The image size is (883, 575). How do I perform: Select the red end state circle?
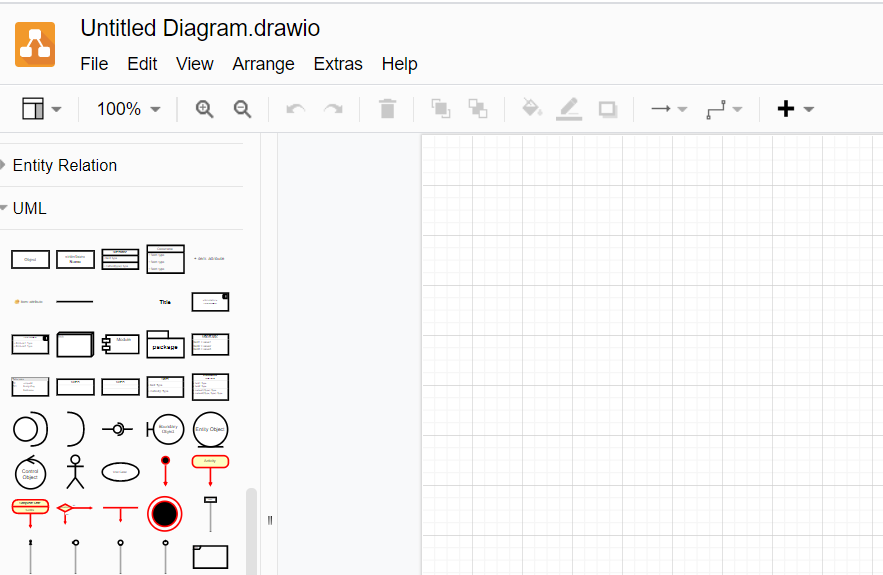164,514
